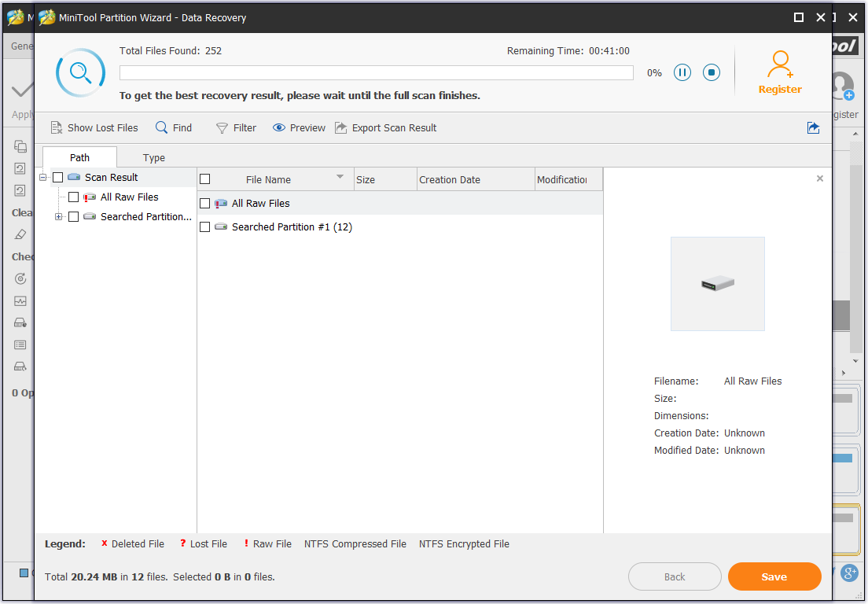Select Searched Partition... tree item
Viewport: 868px width, 604px height.
[146, 216]
